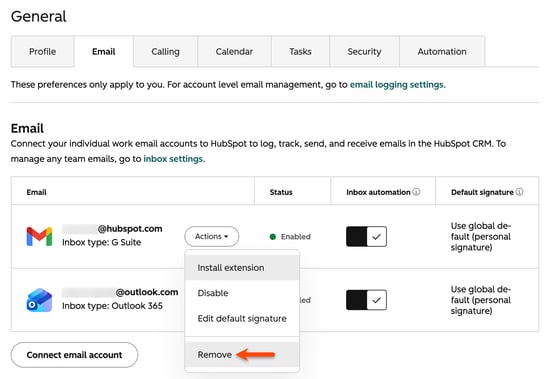This screenshot has width=550, height=379.
Task: Open the Actions dropdown for the hubspot.com account
Action: click(x=212, y=237)
